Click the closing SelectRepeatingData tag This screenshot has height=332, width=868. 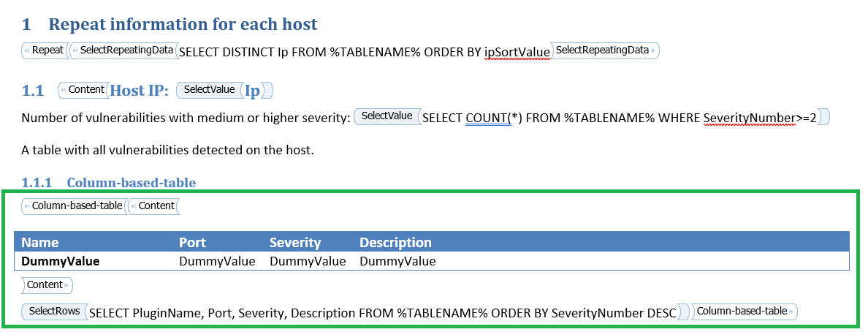pyautogui.click(x=606, y=50)
